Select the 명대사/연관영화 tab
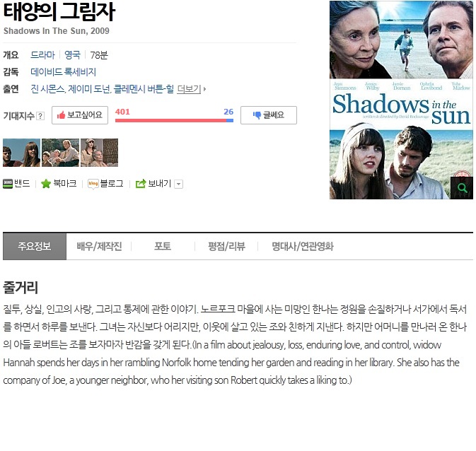This screenshot has width=476, height=451. [x=303, y=246]
